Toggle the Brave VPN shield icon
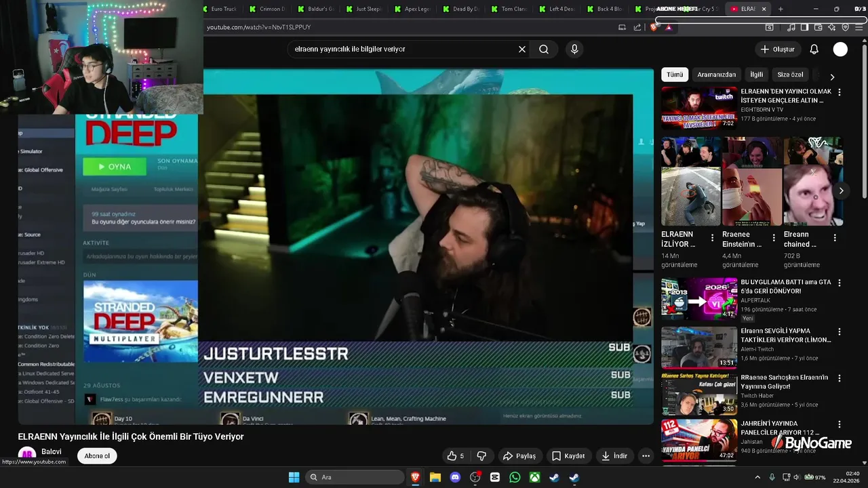 click(x=845, y=27)
